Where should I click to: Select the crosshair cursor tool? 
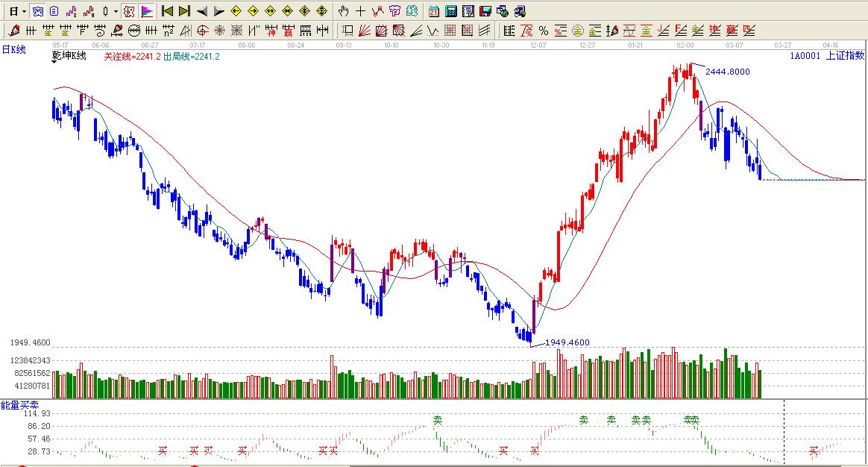click(360, 11)
